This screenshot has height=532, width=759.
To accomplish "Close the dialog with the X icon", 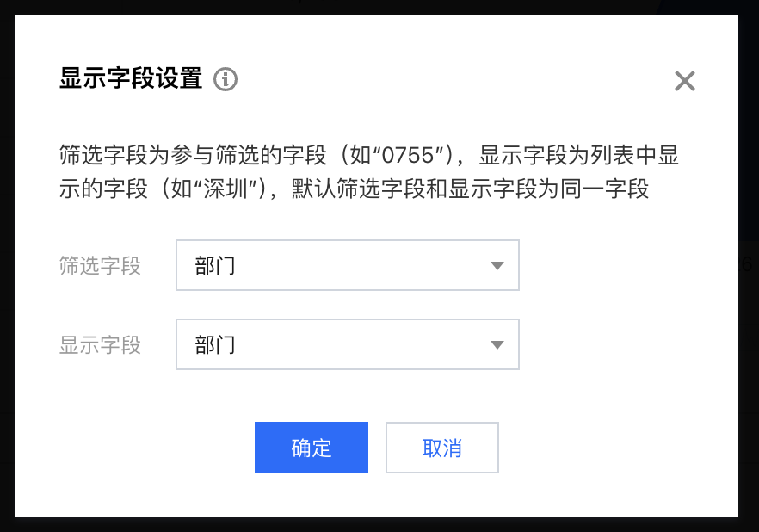I will pyautogui.click(x=684, y=81).
